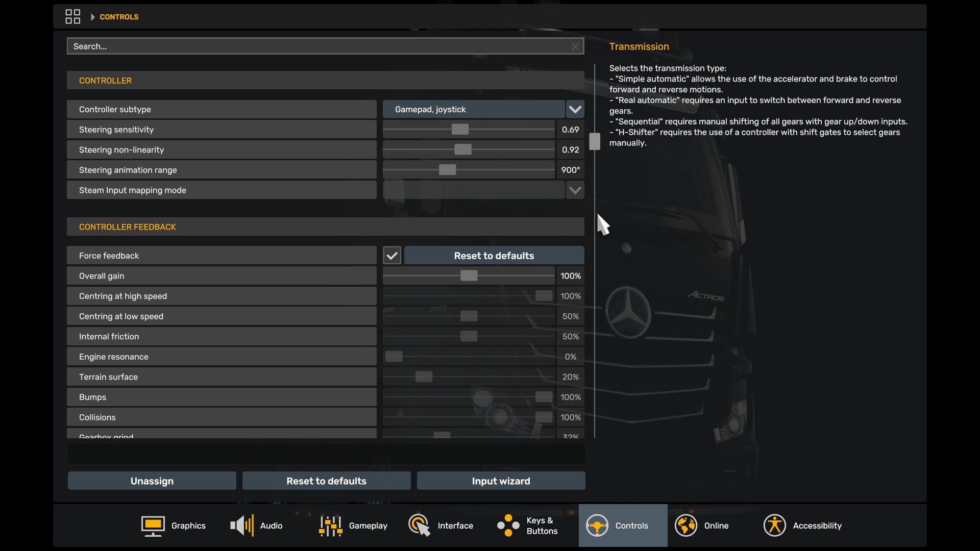Select the Gameplay sliders icon
This screenshot has height=551, width=980.
click(330, 525)
